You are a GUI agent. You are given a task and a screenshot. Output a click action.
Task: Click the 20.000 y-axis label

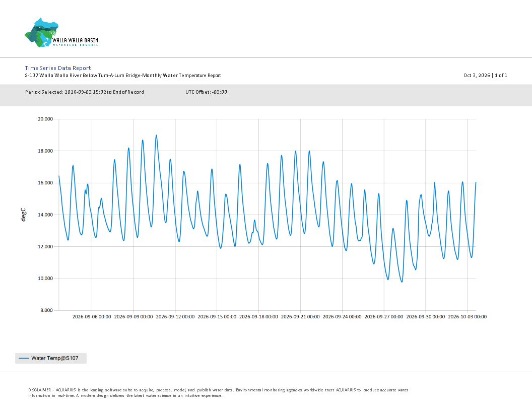pyautogui.click(x=45, y=119)
